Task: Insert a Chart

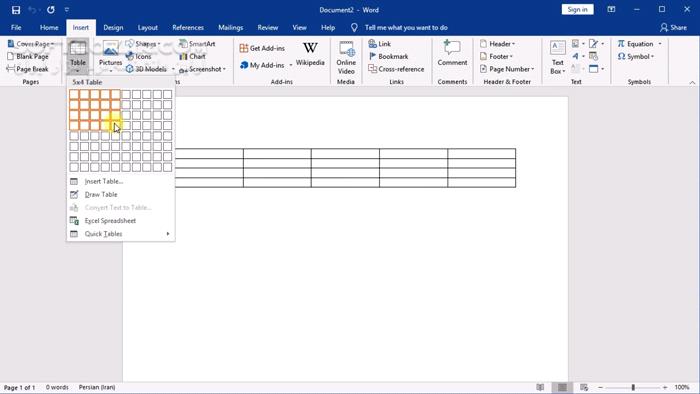Action: point(192,57)
